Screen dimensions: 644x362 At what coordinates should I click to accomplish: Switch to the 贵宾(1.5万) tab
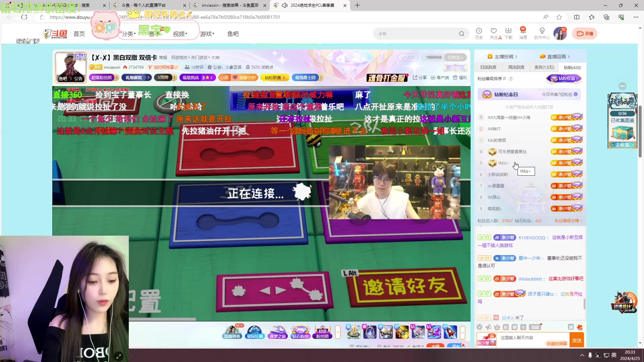[544, 67]
